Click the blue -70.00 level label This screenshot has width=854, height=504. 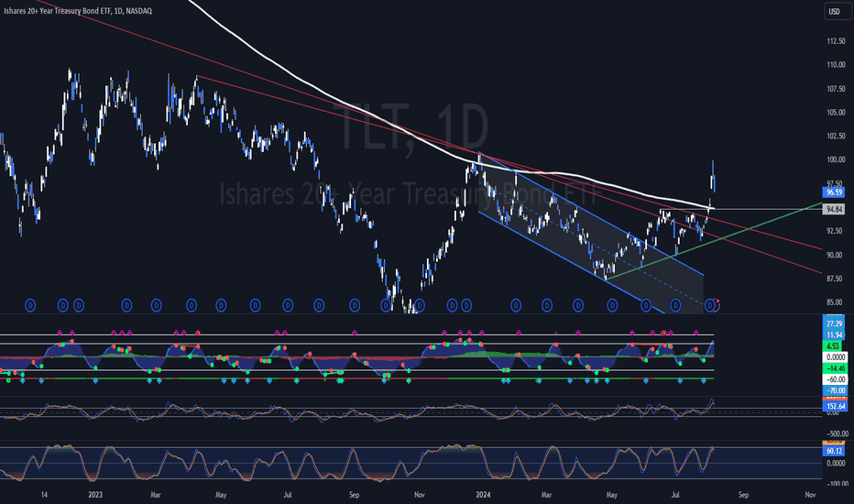tap(834, 390)
